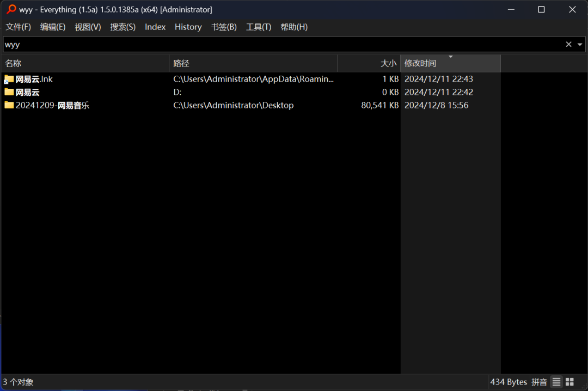
Task: Click the 网易云 folder icon
Action: click(9, 92)
